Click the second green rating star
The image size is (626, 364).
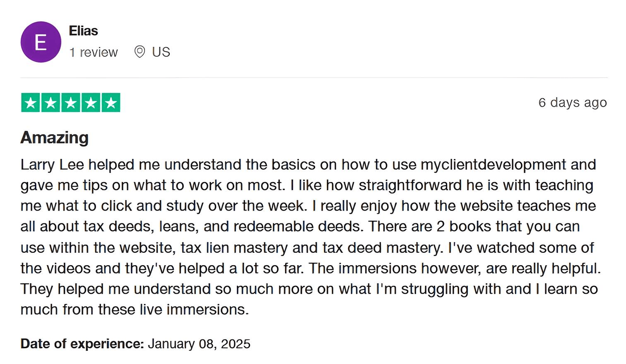point(51,103)
